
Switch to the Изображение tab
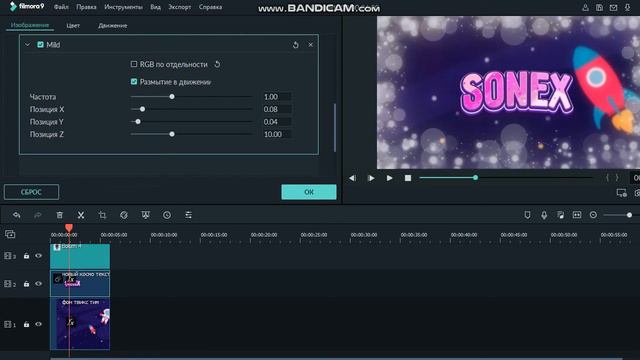[30, 25]
